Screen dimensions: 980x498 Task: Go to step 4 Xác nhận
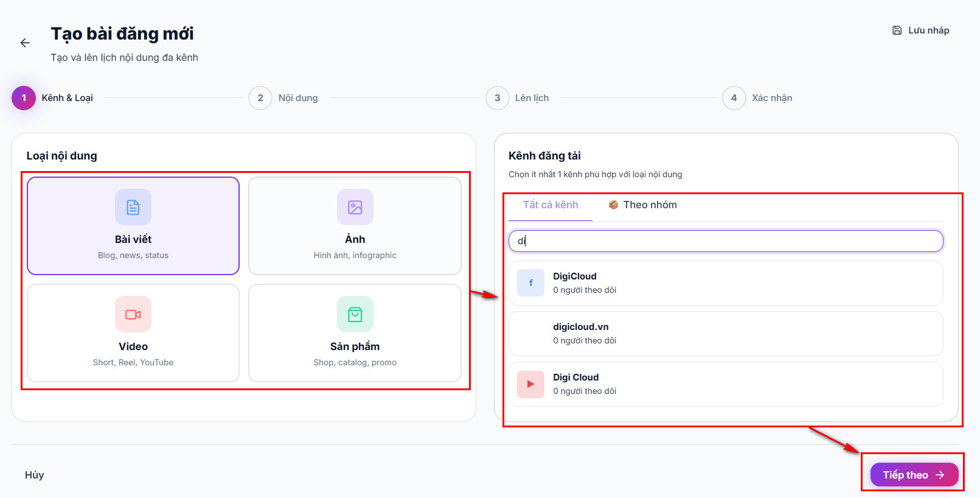[x=757, y=98]
